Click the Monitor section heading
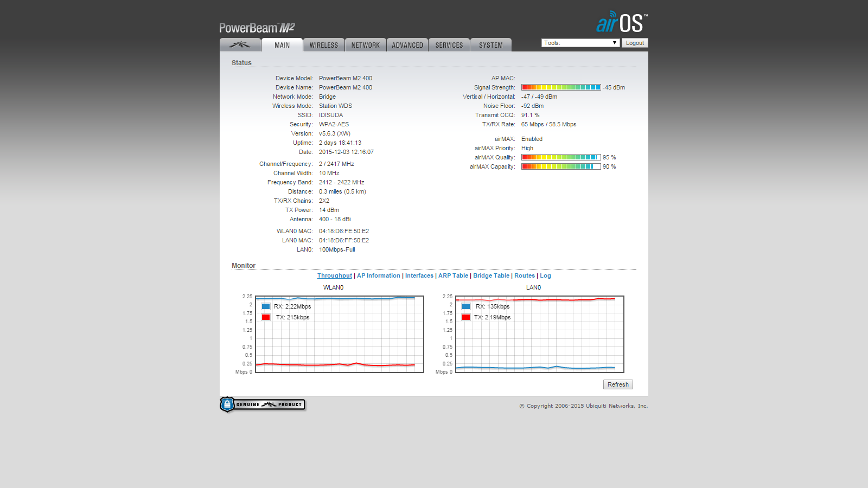 [x=244, y=266]
